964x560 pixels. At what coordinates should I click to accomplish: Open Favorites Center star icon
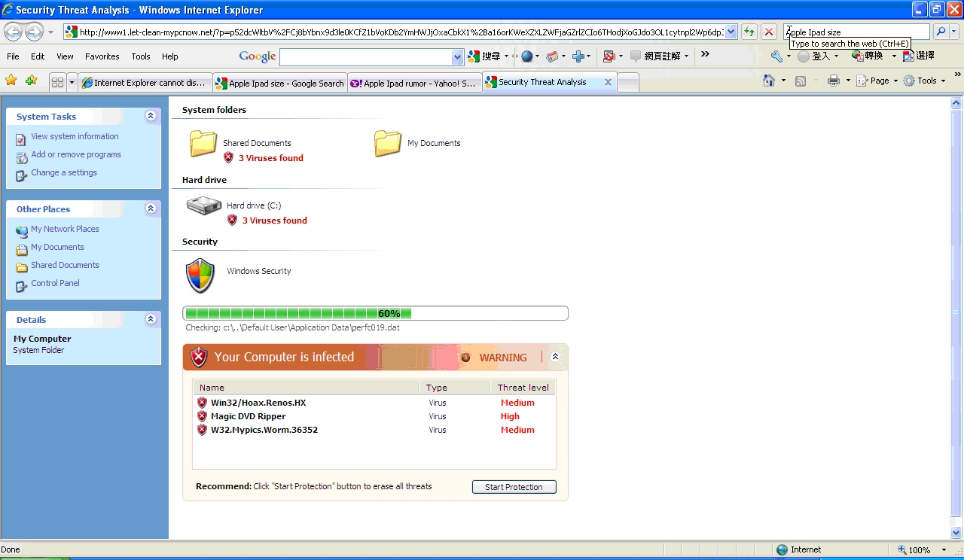point(11,81)
